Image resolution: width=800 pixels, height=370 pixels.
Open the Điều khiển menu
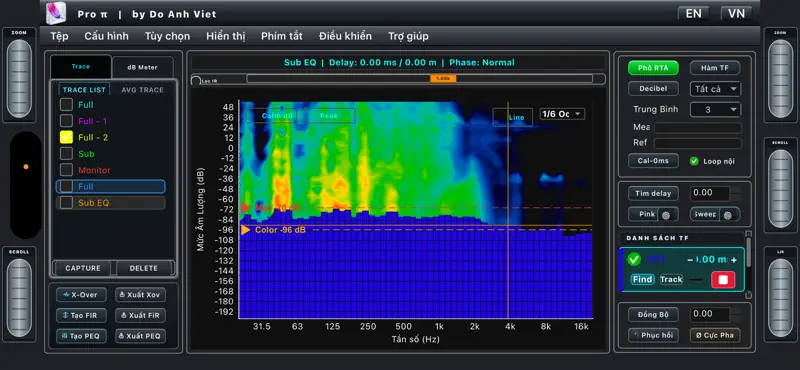pyautogui.click(x=345, y=36)
